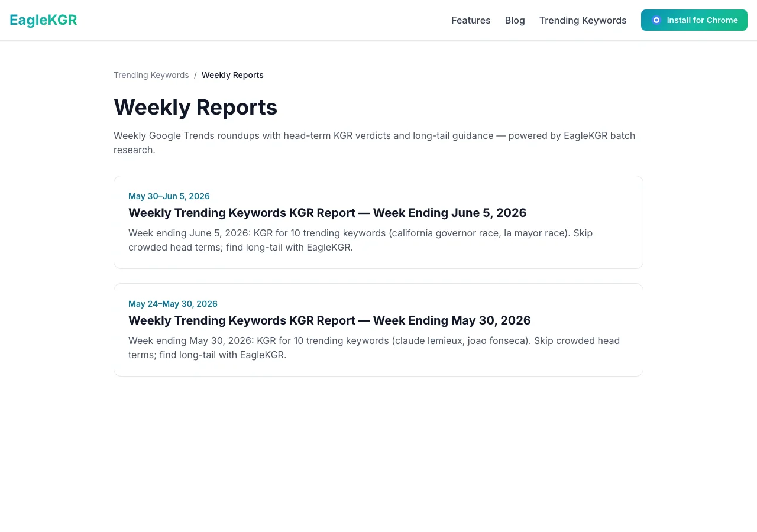Click the Weekly Reports breadcrumb text
The width and height of the screenshot is (757, 532).
coord(232,75)
